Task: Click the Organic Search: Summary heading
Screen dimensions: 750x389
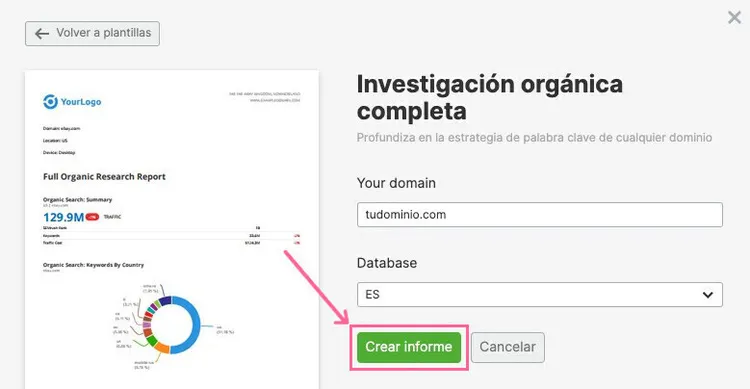Action: pyautogui.click(x=77, y=200)
